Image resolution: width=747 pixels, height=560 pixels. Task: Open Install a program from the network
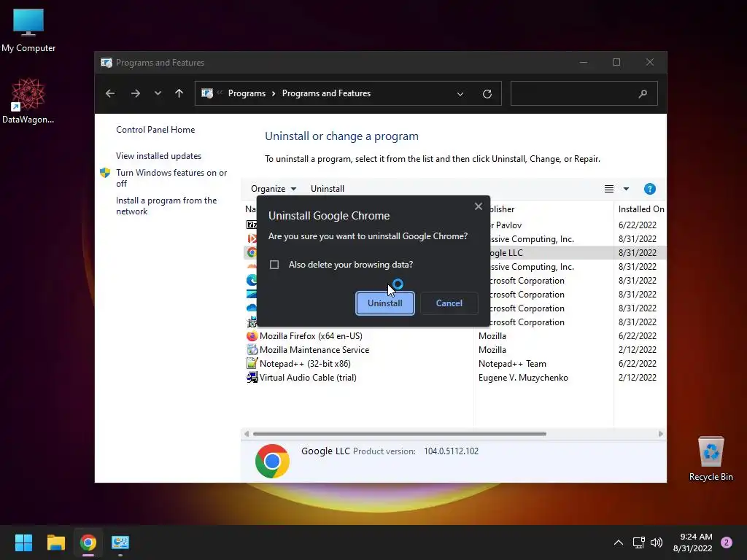coord(166,206)
